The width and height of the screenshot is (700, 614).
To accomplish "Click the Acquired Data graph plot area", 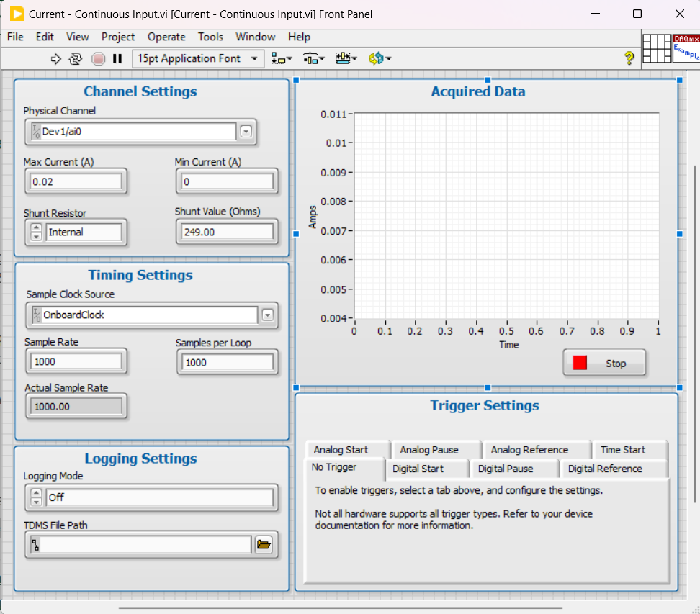I will (506, 216).
